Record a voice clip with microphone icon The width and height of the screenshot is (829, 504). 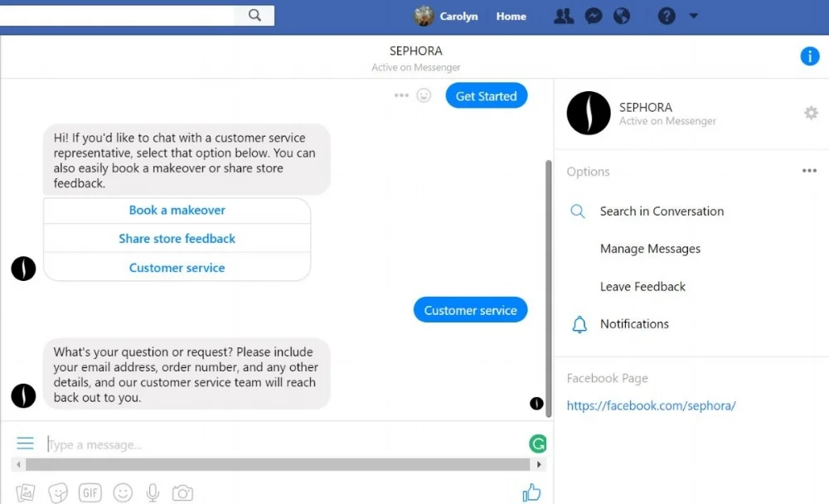coord(153,493)
